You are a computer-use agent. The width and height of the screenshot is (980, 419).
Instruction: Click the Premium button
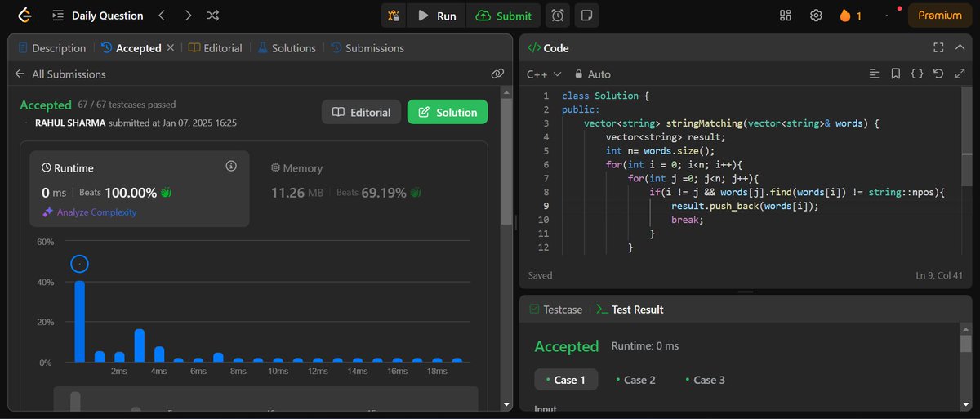pos(940,16)
